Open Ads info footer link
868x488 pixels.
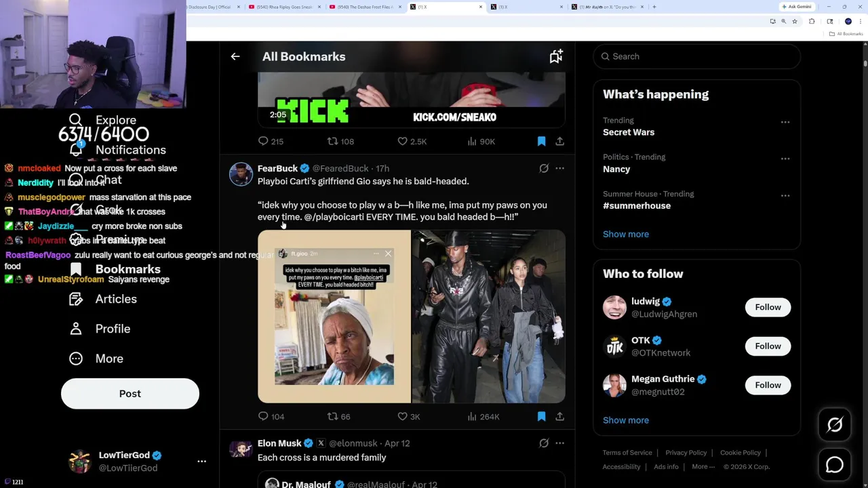coord(666,467)
